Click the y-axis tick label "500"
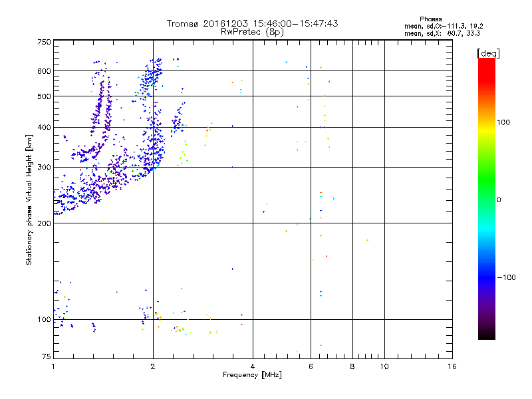 [x=44, y=96]
